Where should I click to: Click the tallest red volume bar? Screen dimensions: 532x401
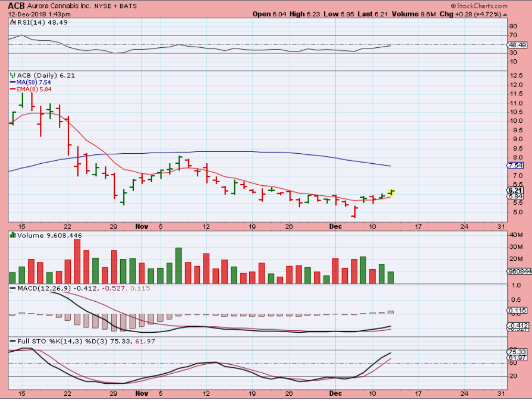(x=77, y=261)
